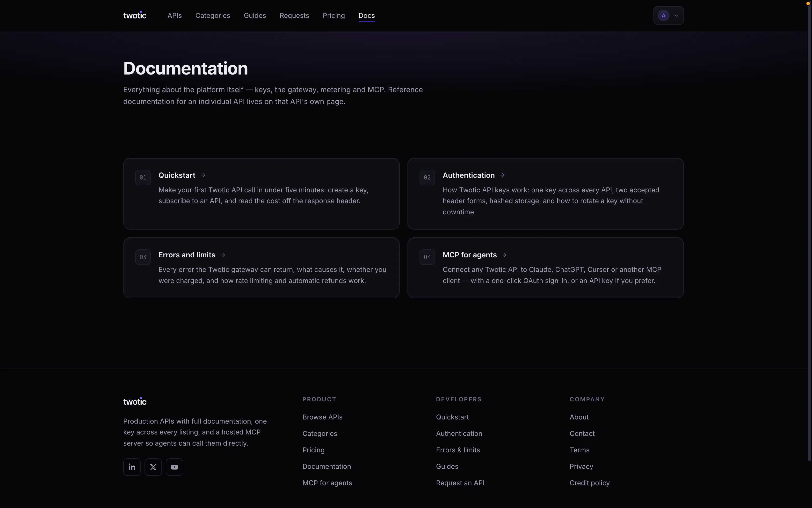Open the Authentication card title link
The width and height of the screenshot is (812, 508).
[x=469, y=175]
